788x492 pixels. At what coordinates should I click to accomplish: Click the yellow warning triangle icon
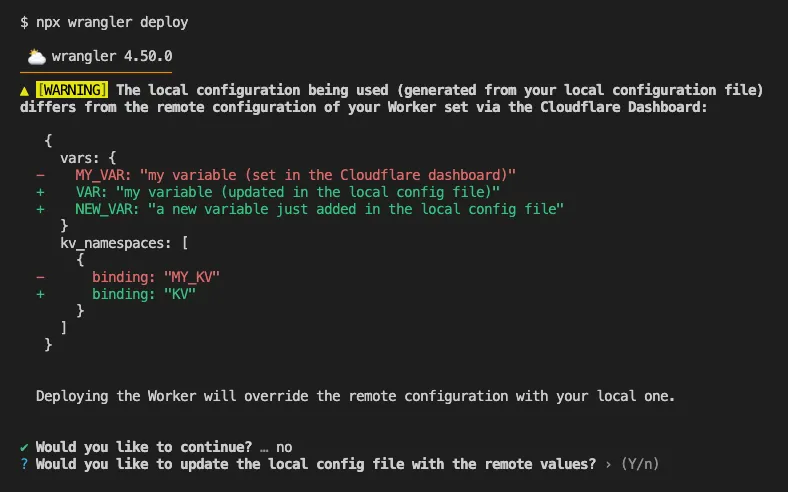[x=24, y=90]
